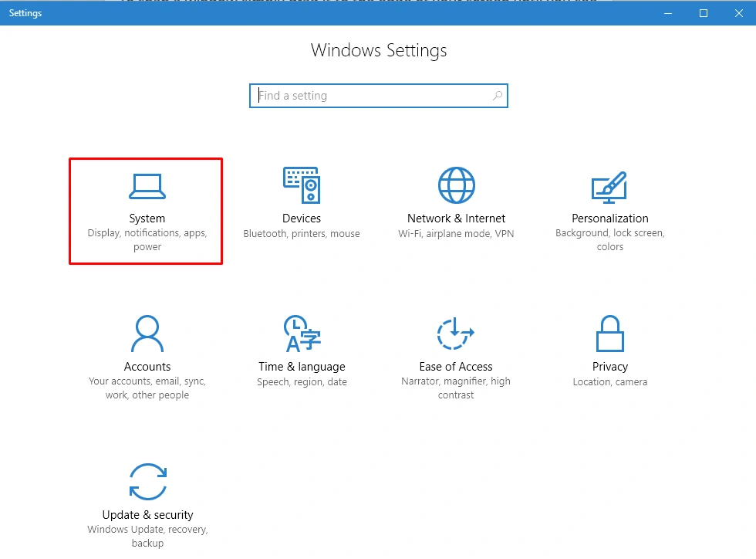
Task: Maximize the Settings window
Action: point(704,13)
